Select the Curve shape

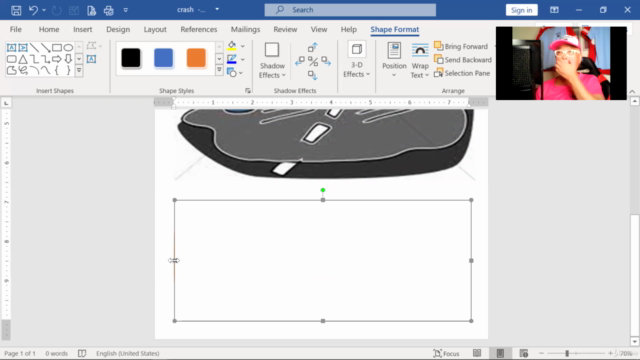(x=46, y=70)
